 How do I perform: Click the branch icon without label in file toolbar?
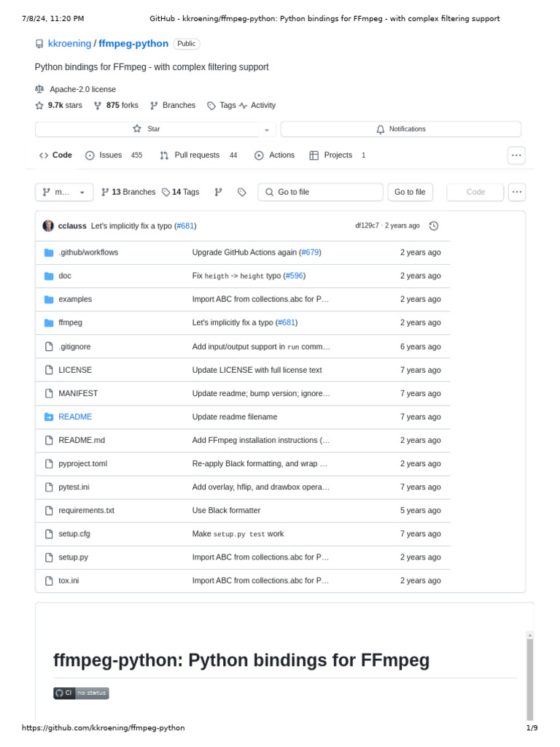tap(218, 192)
